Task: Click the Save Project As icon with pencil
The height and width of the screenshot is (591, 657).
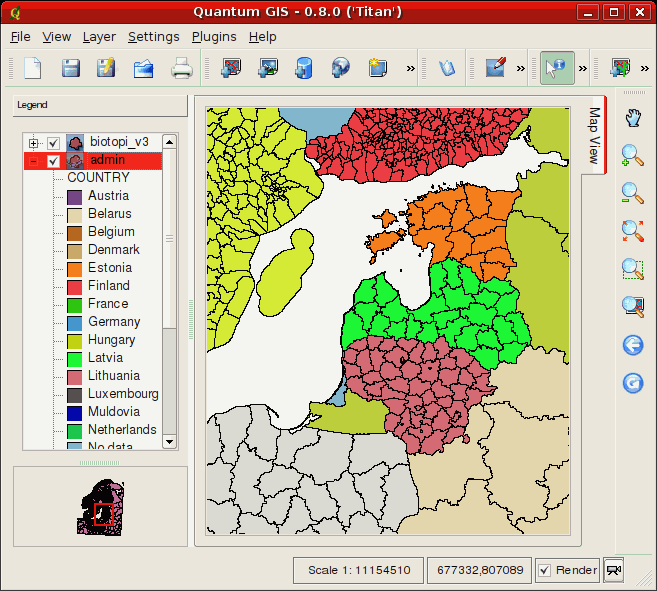Action: click(106, 68)
